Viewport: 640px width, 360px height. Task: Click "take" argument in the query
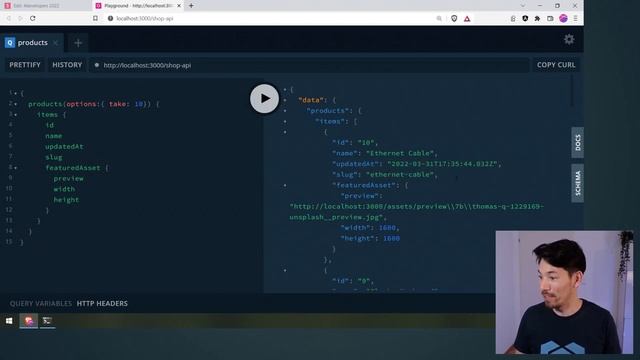pyautogui.click(x=118, y=104)
